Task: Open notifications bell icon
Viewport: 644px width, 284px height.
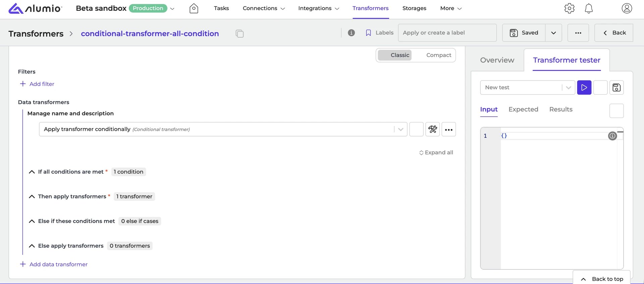Action: point(589,8)
